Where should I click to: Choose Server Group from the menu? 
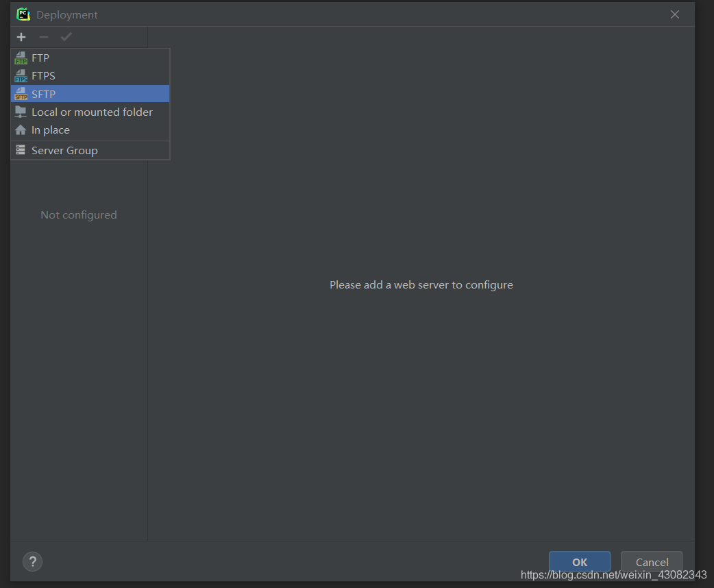[90, 150]
